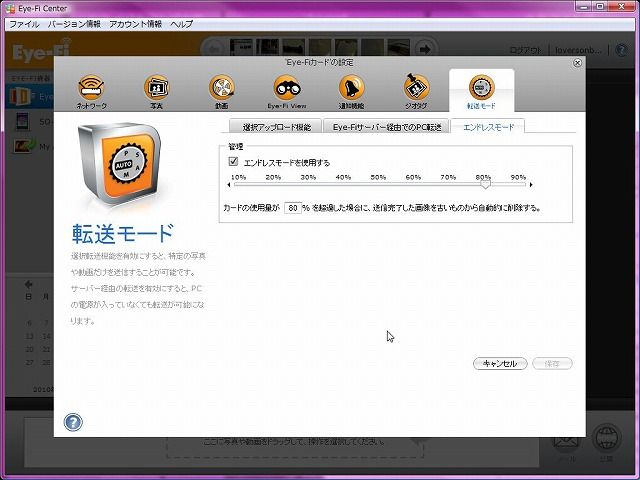Select the Eye-Fi card device in sidebar
Image resolution: width=640 pixels, height=480 pixels.
tap(29, 96)
